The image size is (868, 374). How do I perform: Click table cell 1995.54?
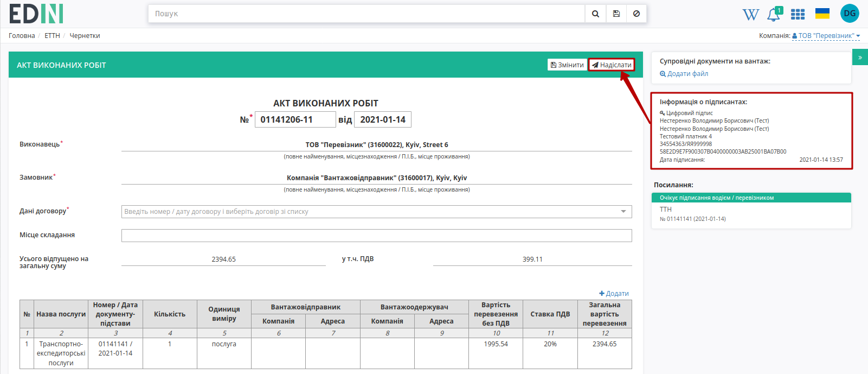click(x=496, y=353)
